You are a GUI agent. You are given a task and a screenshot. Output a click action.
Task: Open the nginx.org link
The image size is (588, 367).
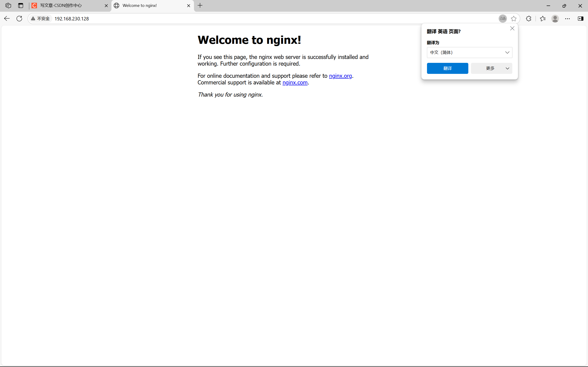point(340,76)
